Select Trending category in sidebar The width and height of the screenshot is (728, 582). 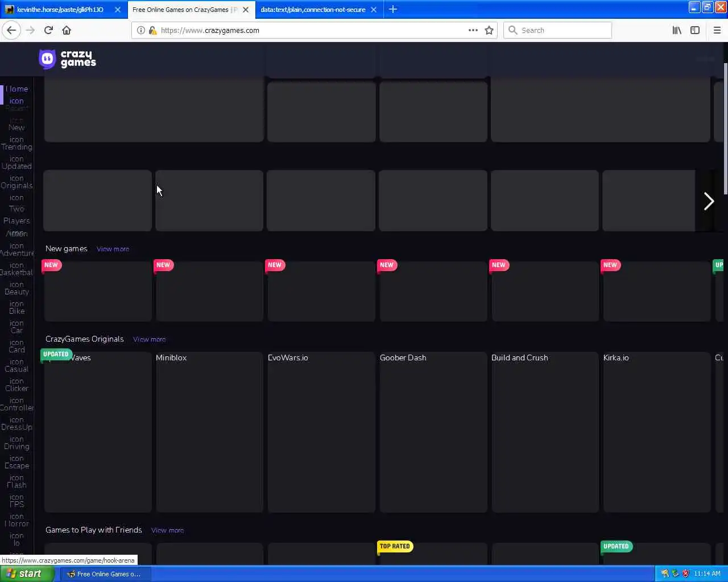[x=16, y=147]
